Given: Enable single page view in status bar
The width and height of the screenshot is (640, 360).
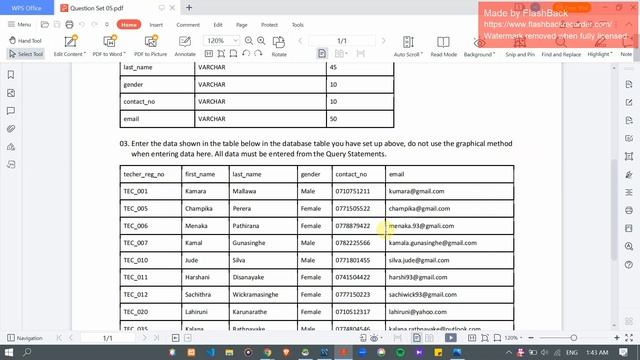Looking at the screenshot, I should point(416,338).
